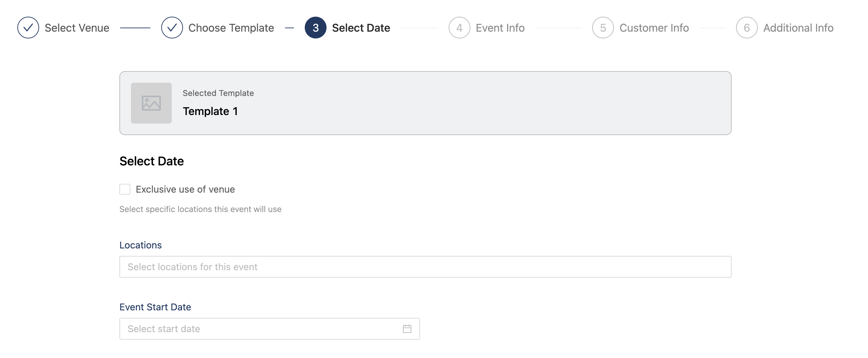Click the Template 1 title text

pyautogui.click(x=211, y=111)
